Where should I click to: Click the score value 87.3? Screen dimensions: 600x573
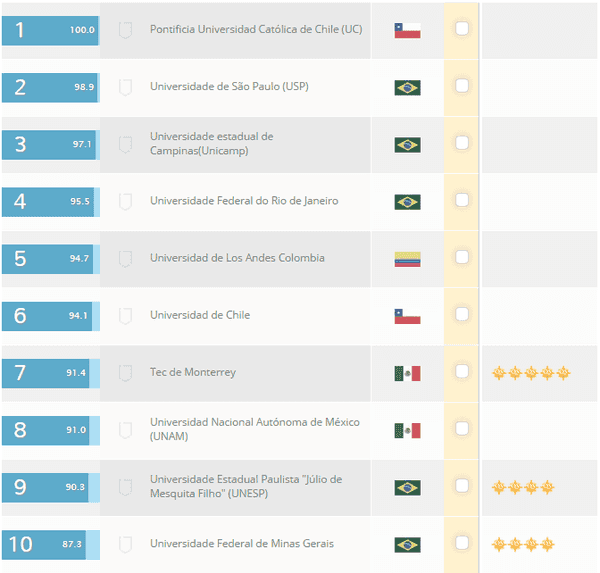point(72,544)
